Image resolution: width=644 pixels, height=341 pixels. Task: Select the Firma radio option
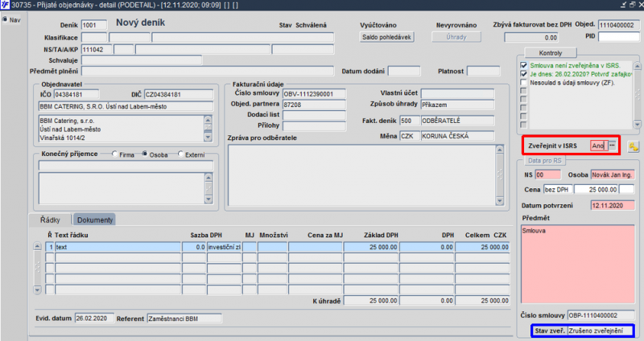click(114, 154)
